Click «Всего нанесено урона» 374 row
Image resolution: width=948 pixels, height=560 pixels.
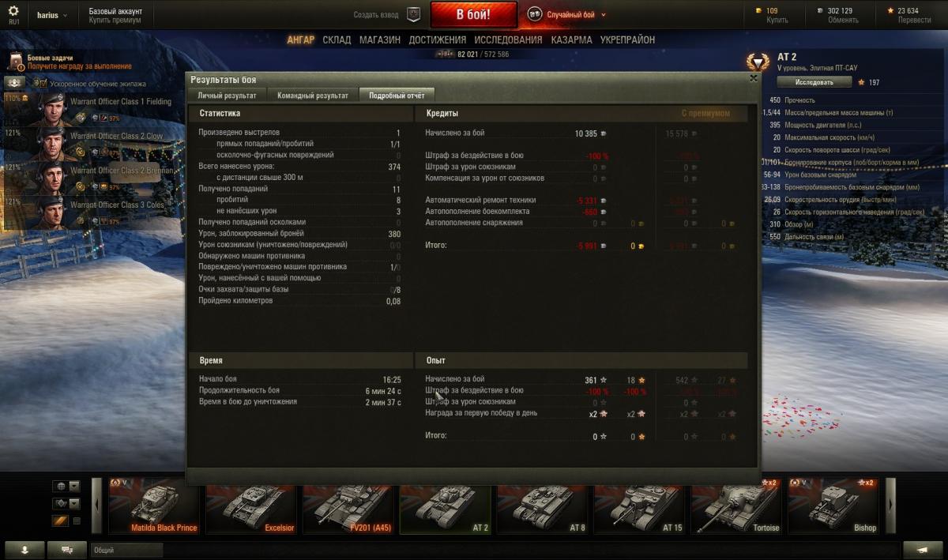click(x=300, y=167)
